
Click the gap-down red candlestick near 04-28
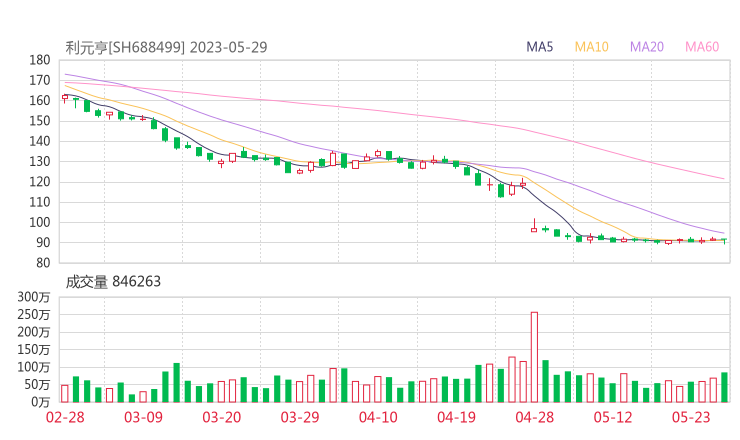pos(534,227)
